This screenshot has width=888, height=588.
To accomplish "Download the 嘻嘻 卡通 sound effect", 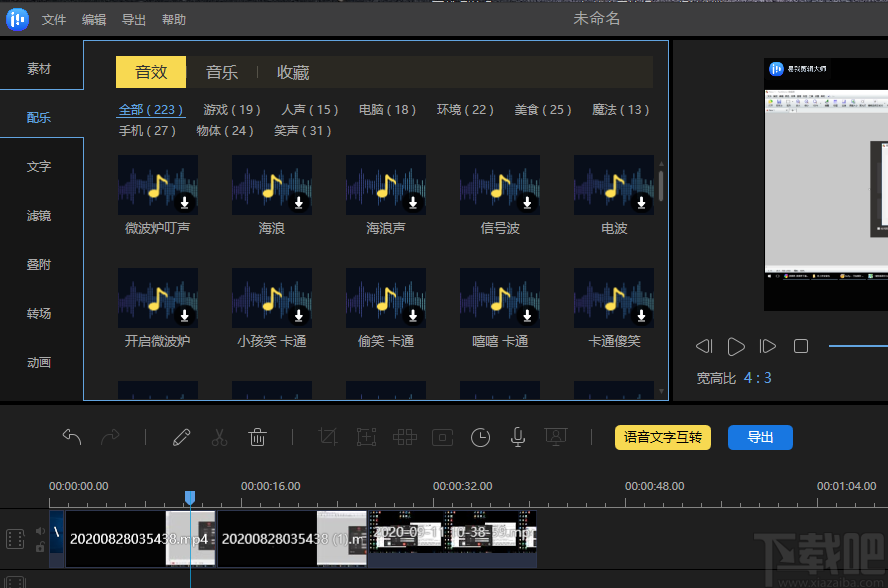I will pyautogui.click(x=527, y=315).
